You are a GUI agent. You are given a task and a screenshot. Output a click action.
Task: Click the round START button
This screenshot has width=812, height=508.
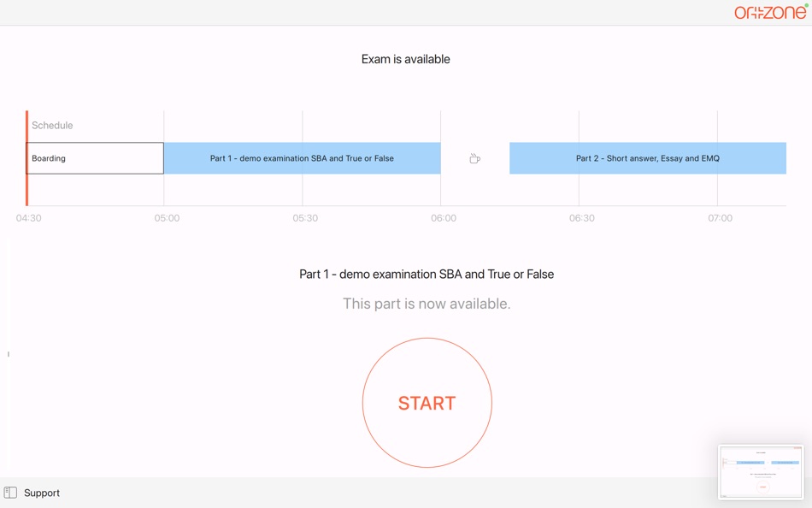click(x=427, y=403)
